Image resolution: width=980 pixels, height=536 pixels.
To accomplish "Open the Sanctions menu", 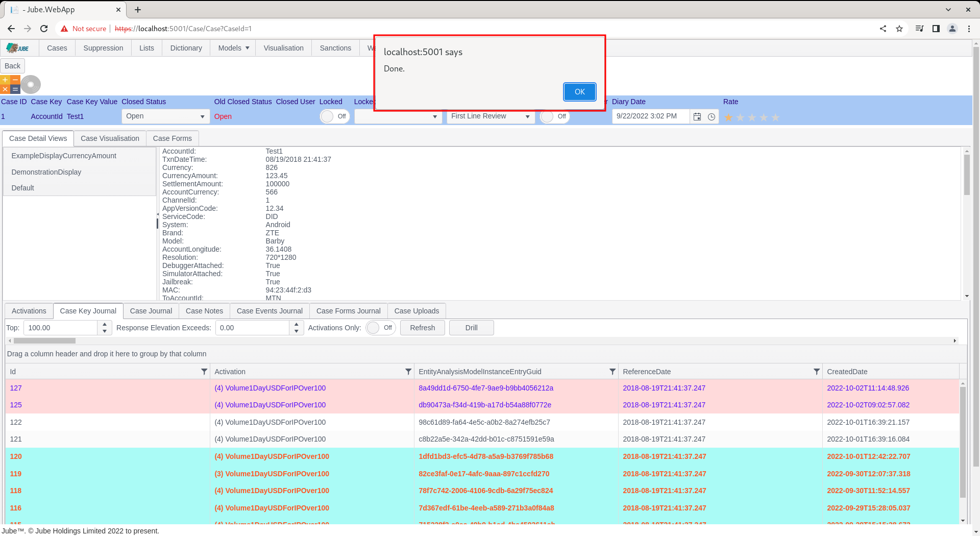I will (335, 48).
